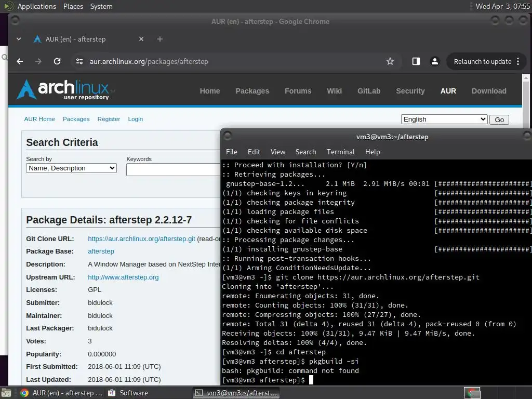Image resolution: width=532 pixels, height=399 pixels.
Task: Click Chrome window menu icon in titlebar
Action: pos(15,21)
